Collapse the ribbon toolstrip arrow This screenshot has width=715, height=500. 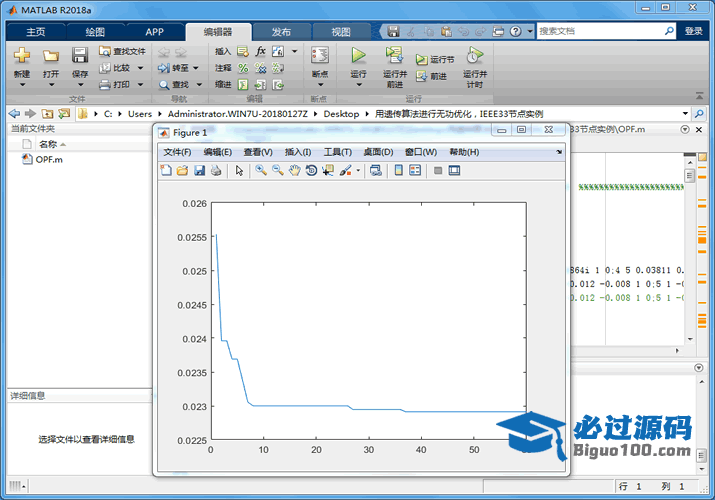coord(699,96)
